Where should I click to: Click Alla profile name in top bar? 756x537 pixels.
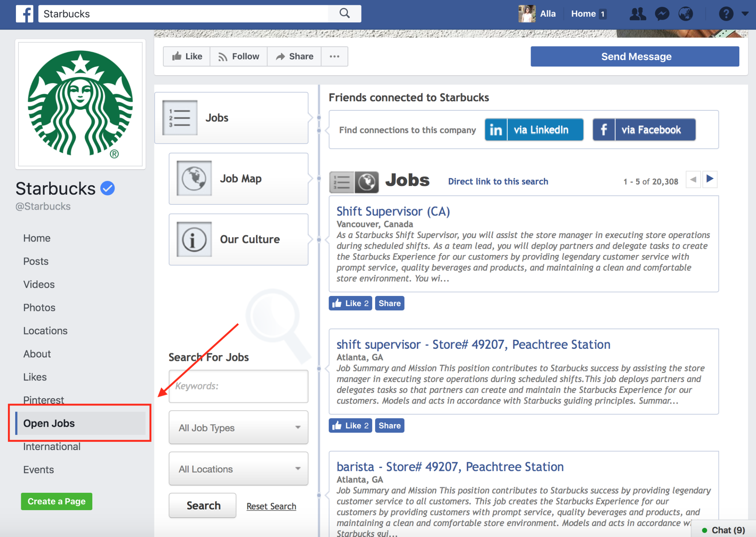pos(548,14)
